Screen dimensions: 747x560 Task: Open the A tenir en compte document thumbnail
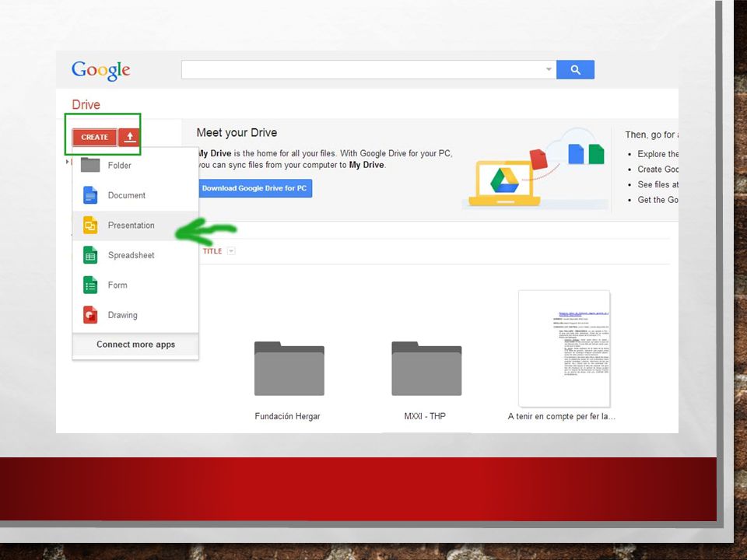click(564, 348)
